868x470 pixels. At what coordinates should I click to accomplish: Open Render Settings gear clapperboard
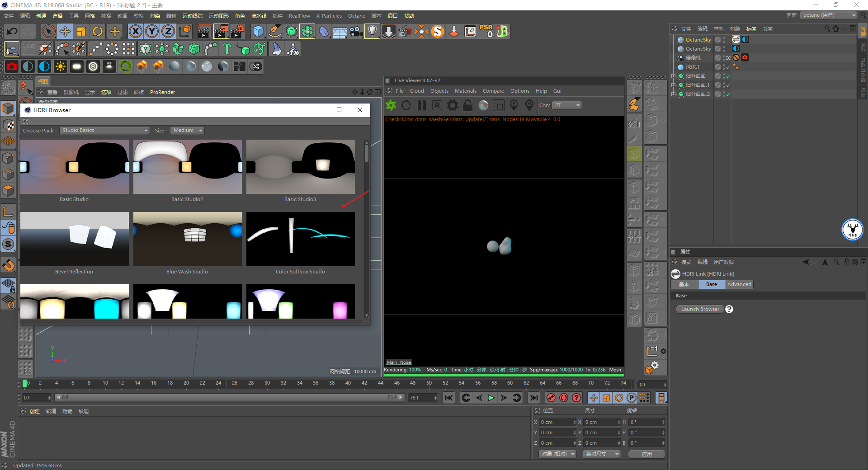point(238,31)
